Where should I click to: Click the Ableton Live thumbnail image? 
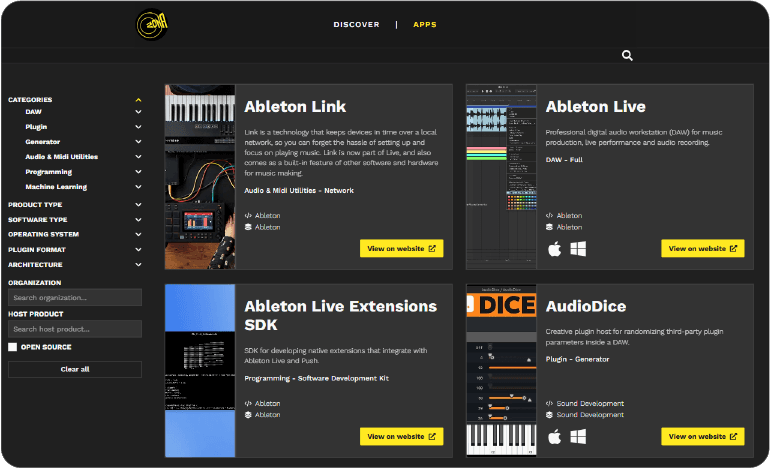[x=501, y=177]
